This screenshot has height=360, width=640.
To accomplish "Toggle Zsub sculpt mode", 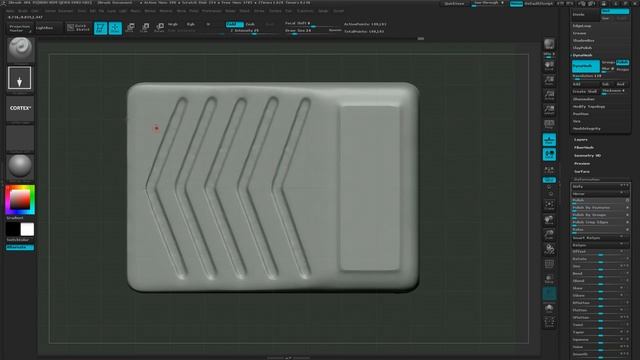I will click(x=250, y=24).
